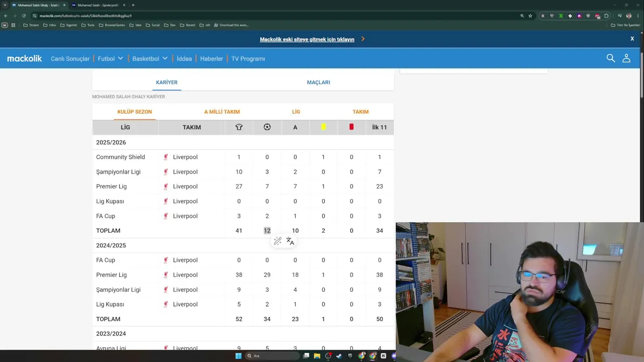Open the BrowserGames bookmarks folder

(x=112, y=25)
